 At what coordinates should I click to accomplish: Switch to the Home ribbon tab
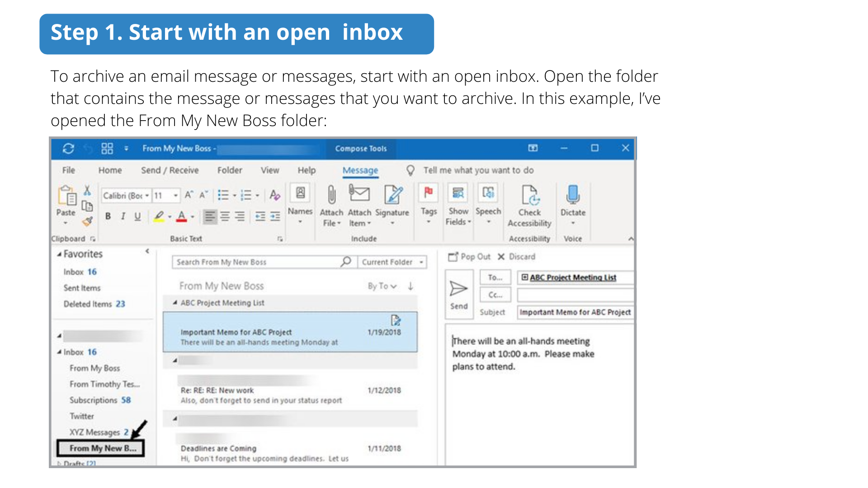point(110,170)
